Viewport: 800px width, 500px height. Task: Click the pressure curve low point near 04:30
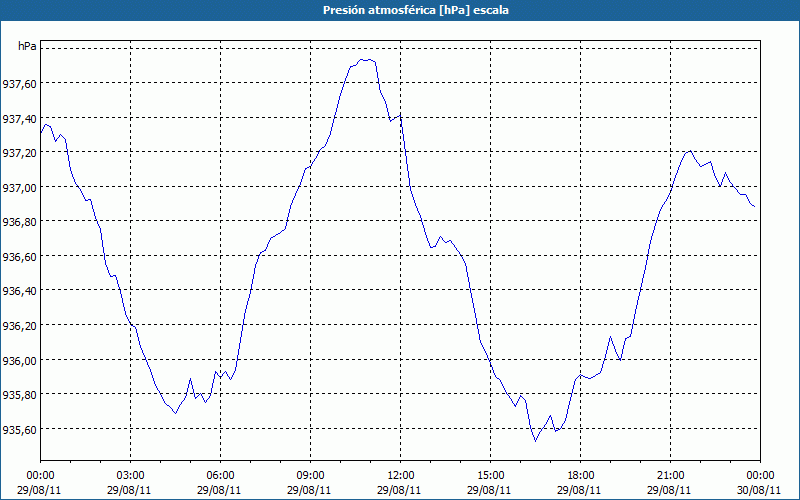[x=175, y=413]
